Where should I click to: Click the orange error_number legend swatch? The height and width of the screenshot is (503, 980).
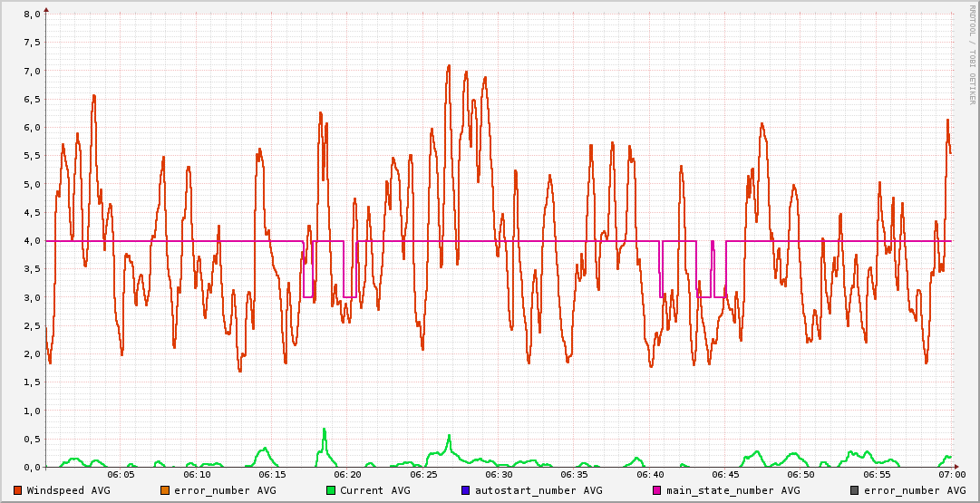pyautogui.click(x=164, y=490)
